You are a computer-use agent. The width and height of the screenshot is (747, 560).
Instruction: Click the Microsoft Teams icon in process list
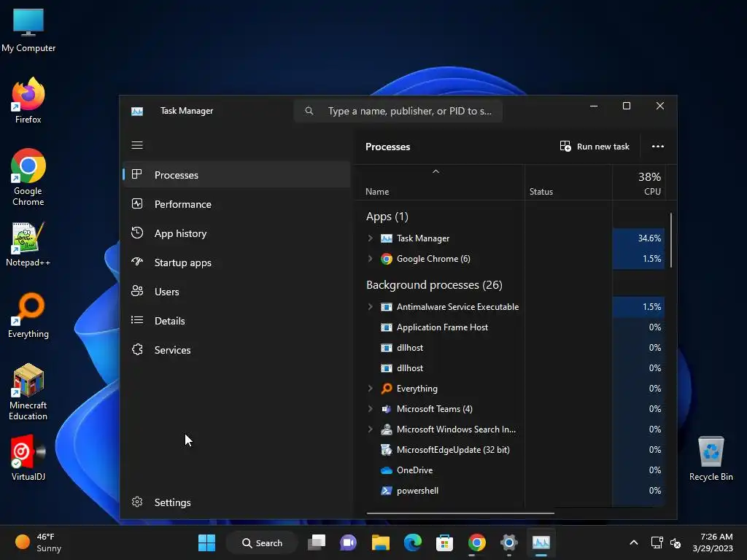(x=387, y=408)
